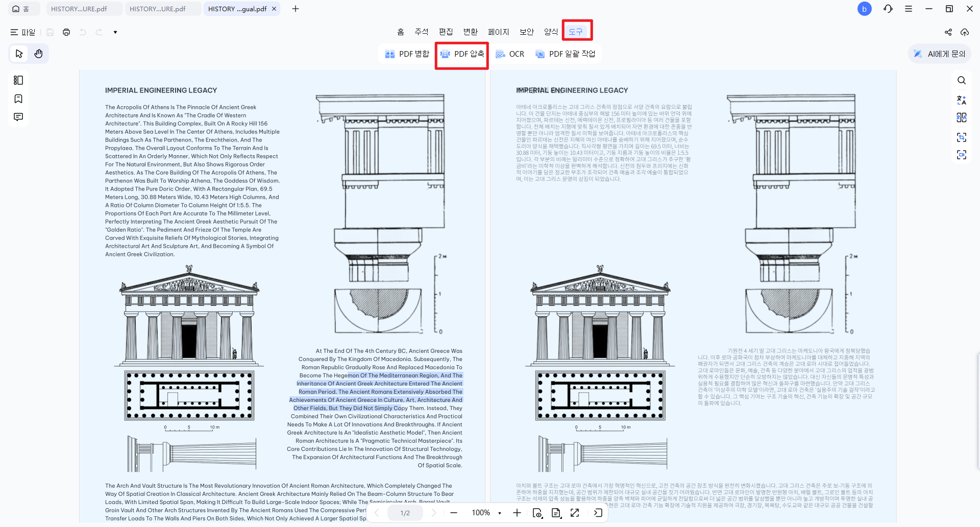Image resolution: width=980 pixels, height=527 pixels.
Task: Switch to the 홈 ribbon tab
Action: 401,32
